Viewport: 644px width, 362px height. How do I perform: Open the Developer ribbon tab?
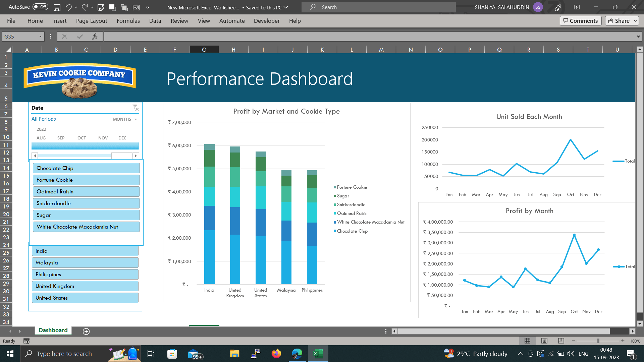pyautogui.click(x=267, y=21)
